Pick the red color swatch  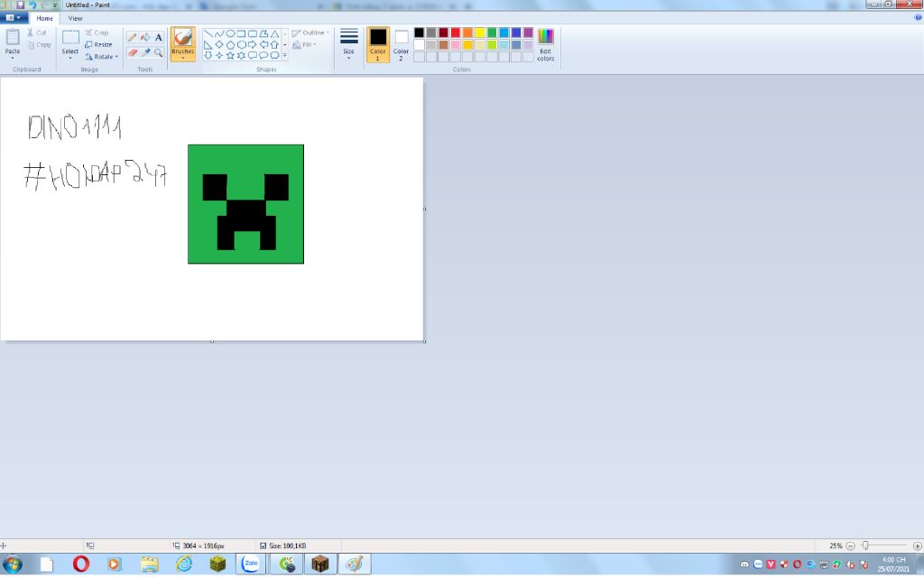click(x=455, y=33)
